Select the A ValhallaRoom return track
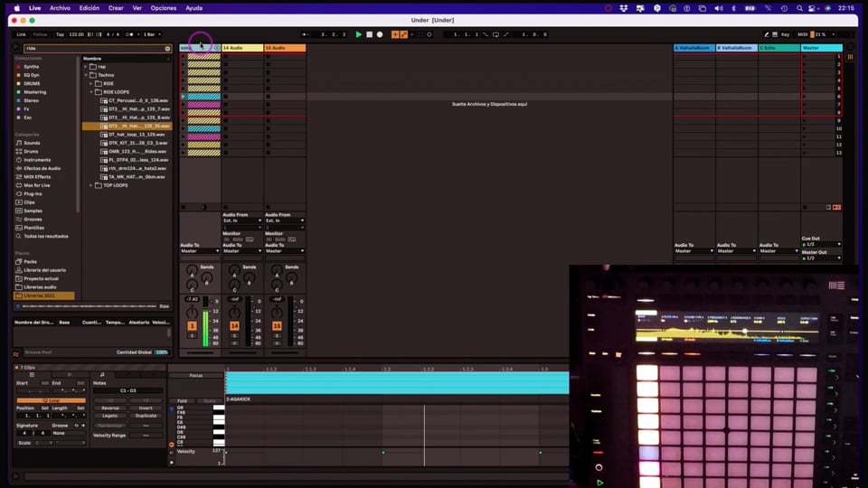868x488 pixels. pos(693,48)
